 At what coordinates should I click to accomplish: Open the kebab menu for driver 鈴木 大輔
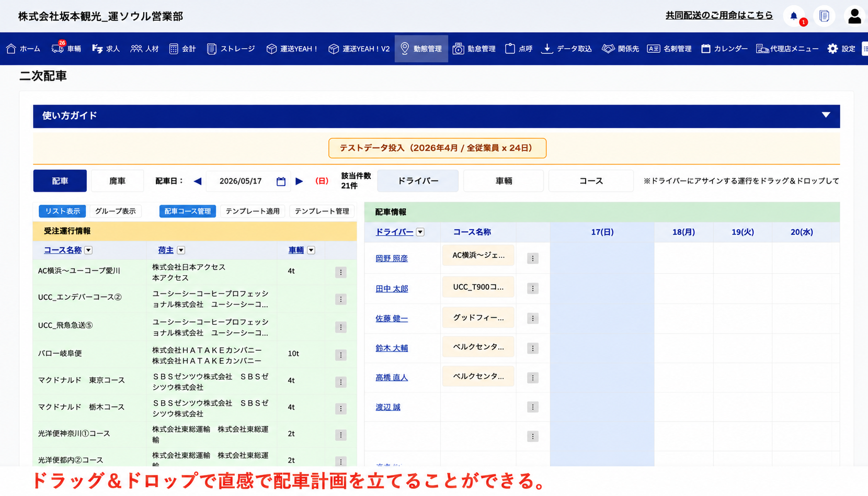(x=533, y=348)
